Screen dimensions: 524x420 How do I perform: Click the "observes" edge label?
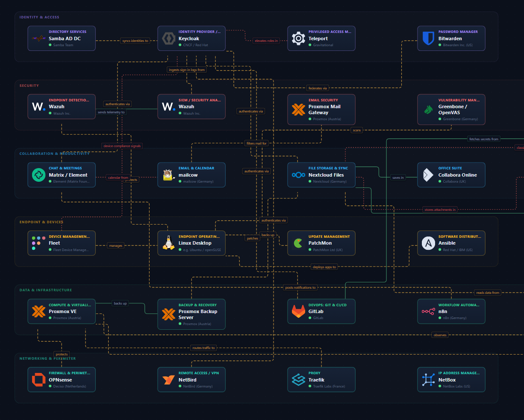pyautogui.click(x=440, y=335)
